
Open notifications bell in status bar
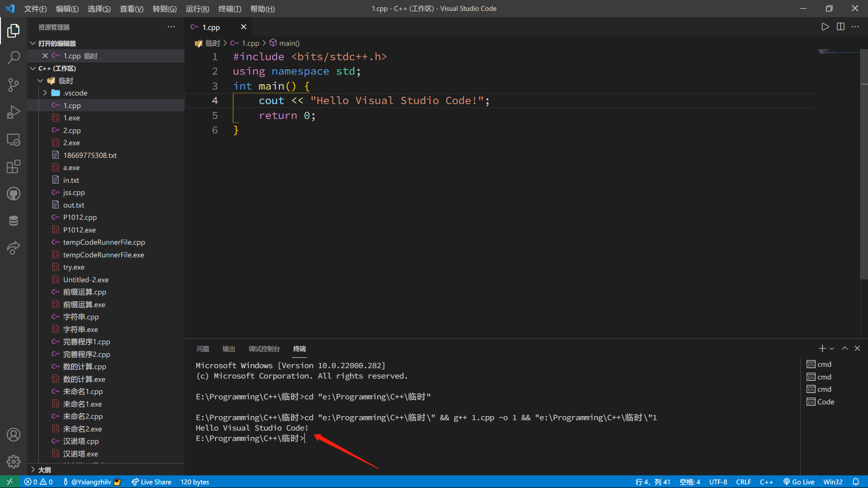[x=856, y=482]
